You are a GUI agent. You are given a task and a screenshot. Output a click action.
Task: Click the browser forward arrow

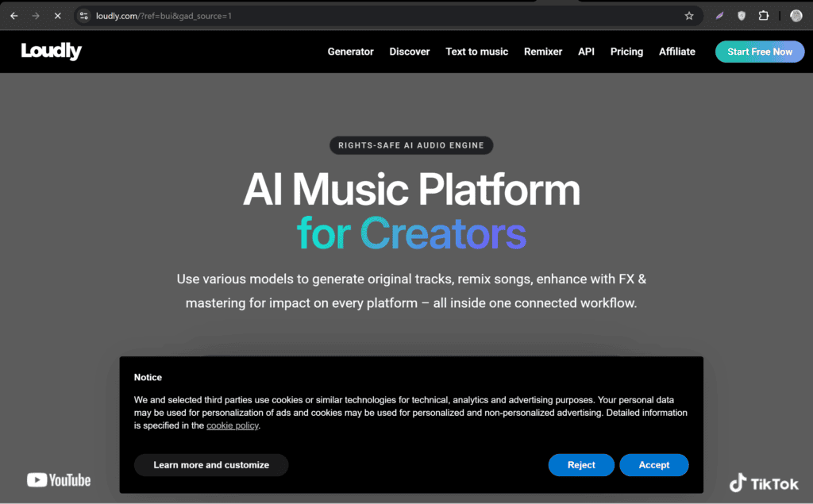tap(36, 16)
